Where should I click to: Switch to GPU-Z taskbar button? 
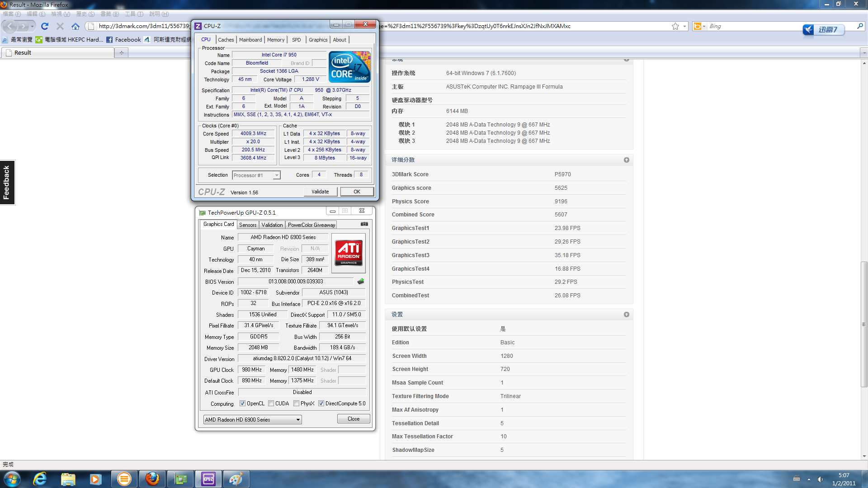tap(181, 479)
